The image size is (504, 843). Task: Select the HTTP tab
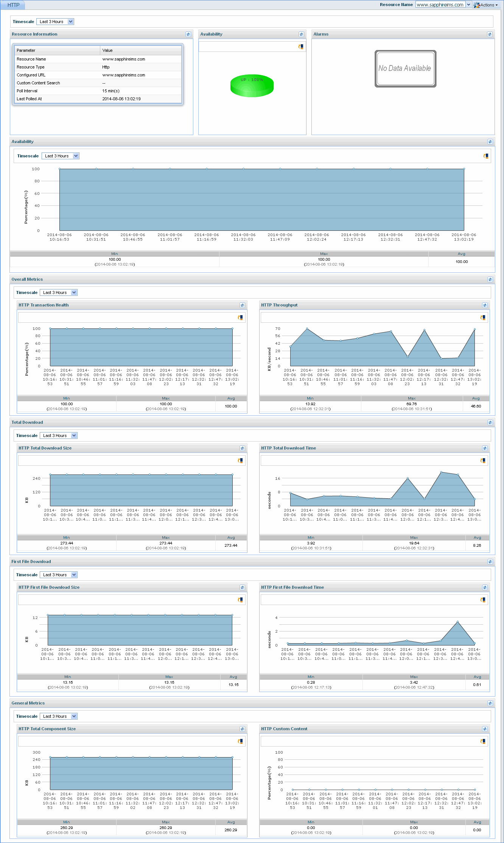[x=13, y=5]
